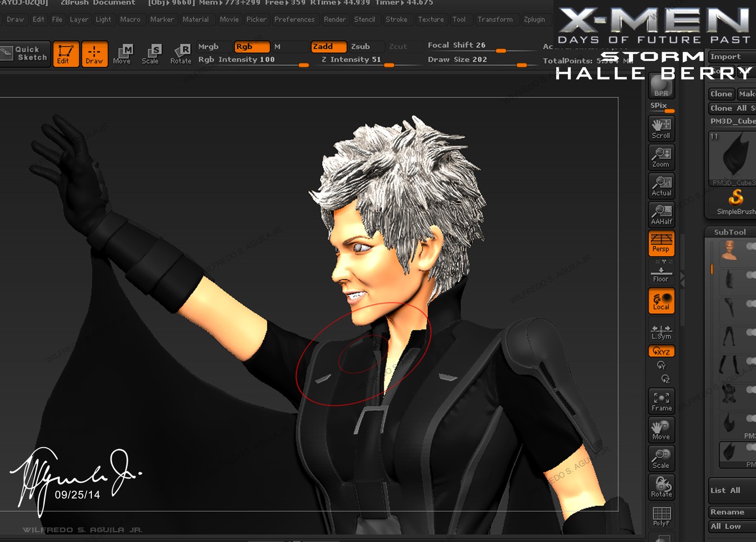Open the Stroke menu

(397, 20)
